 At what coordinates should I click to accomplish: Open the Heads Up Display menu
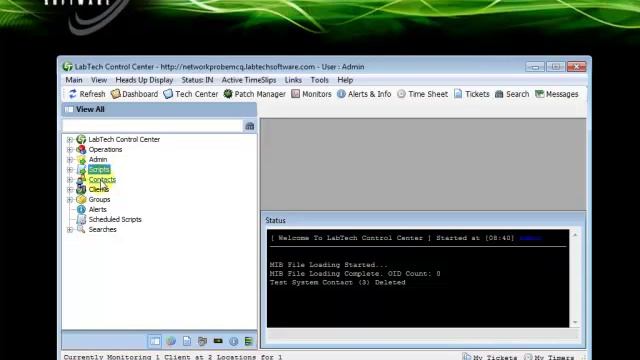(144, 80)
